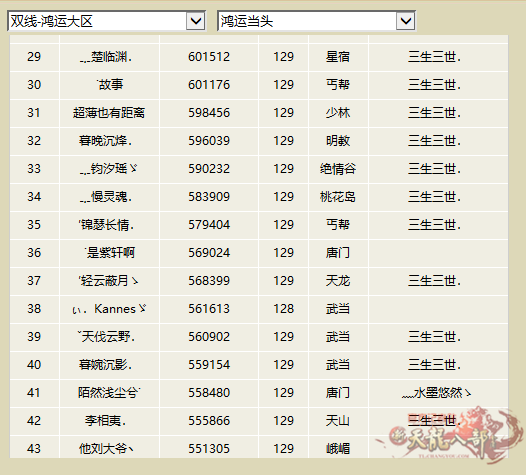
Task: Open the 双线-鸿运大区 region dropdown
Action: 106,21
